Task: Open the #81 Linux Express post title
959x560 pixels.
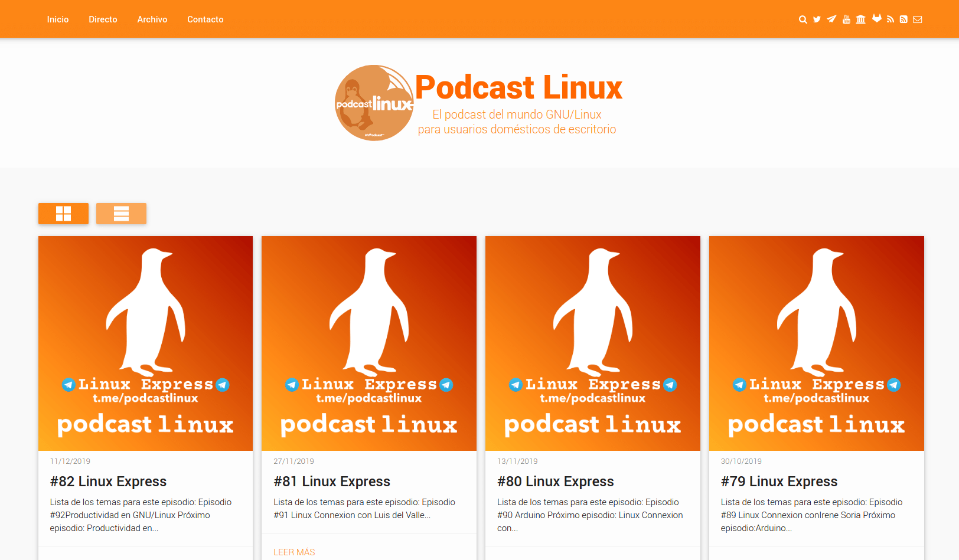Action: pos(332,482)
